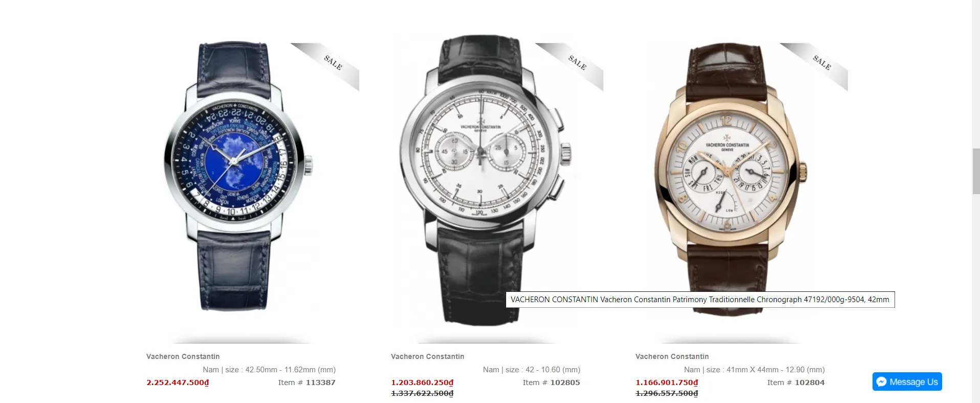The image size is (980, 403).
Task: Click item number 102805
Action: 565,383
